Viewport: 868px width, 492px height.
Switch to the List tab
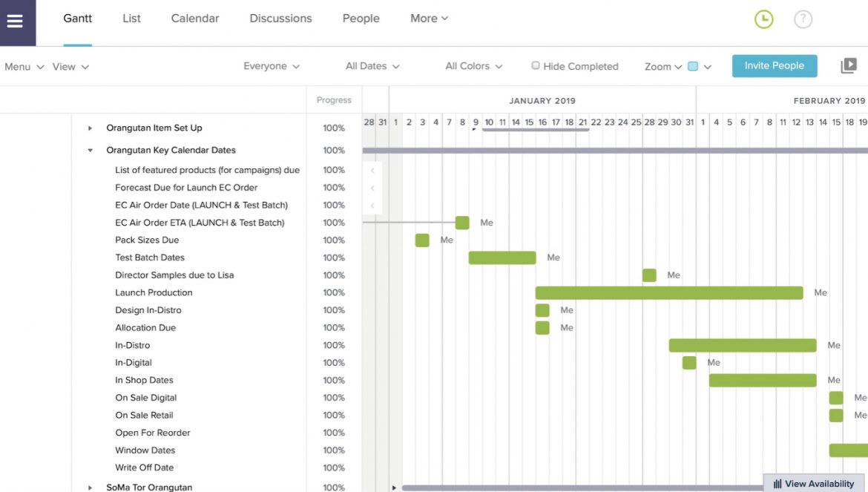[x=131, y=18]
